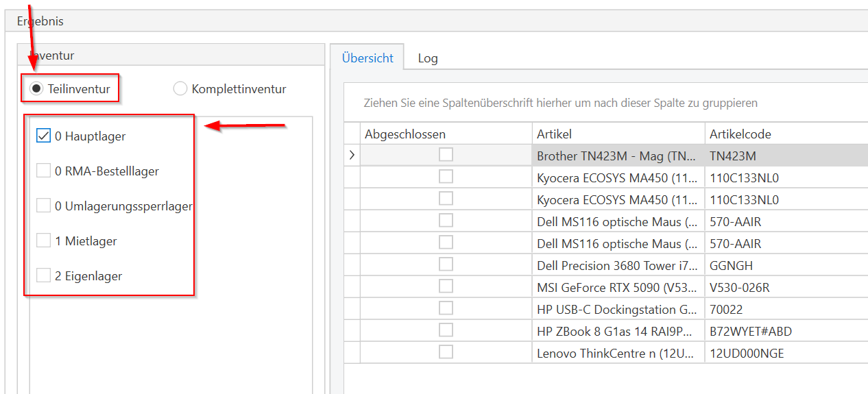This screenshot has width=868, height=394.
Task: Choose the Komplettinventur radio option
Action: click(180, 89)
